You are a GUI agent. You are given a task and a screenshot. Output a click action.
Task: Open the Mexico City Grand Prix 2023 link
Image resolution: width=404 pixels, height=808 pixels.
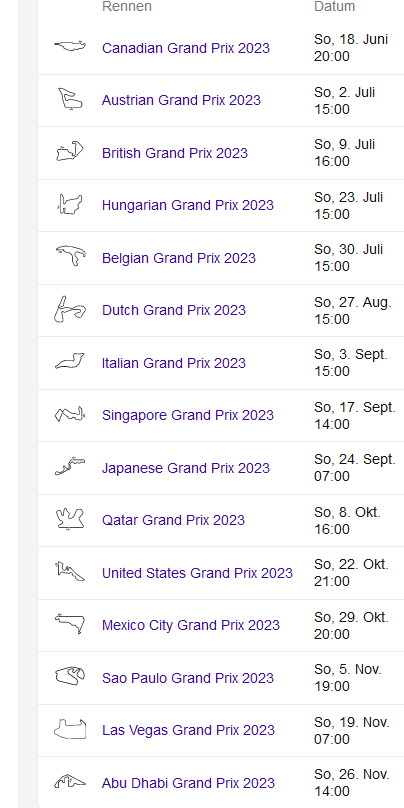[191, 625]
